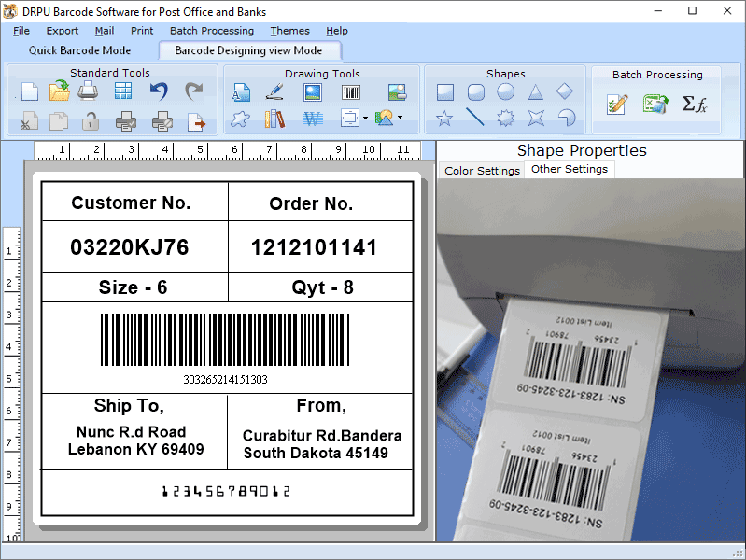The width and height of the screenshot is (746, 560).
Task: Select the barcode on the label canvas
Action: (225, 340)
